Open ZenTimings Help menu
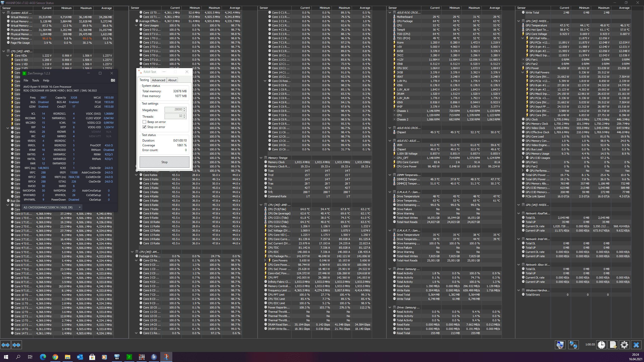The width and height of the screenshot is (644, 362). click(x=46, y=80)
